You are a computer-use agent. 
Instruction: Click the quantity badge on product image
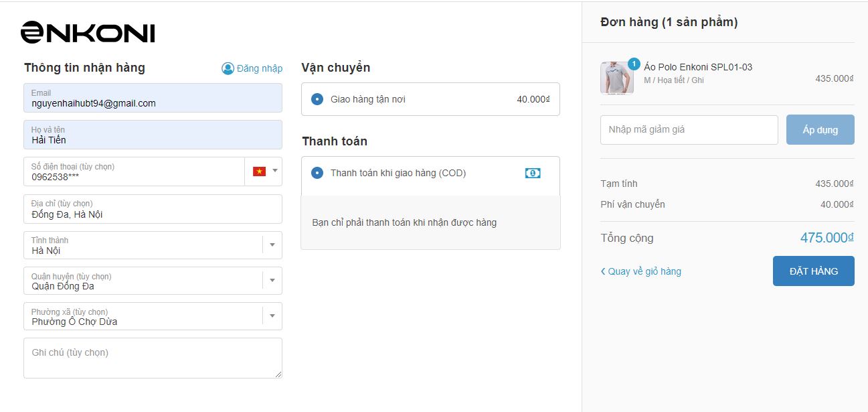(x=634, y=64)
